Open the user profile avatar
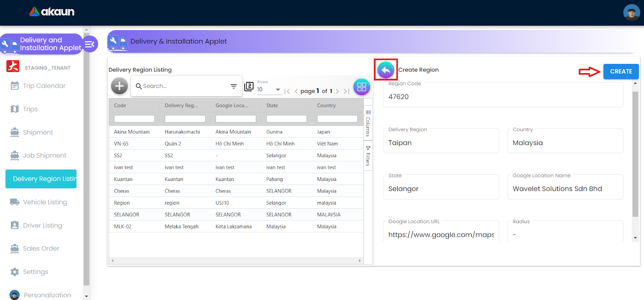 [631, 12]
